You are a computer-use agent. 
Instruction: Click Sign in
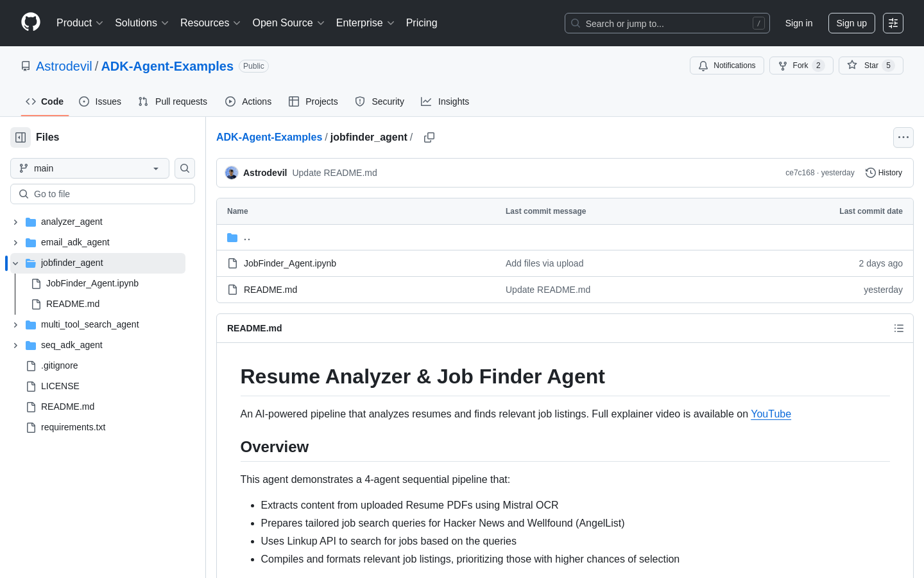799,23
